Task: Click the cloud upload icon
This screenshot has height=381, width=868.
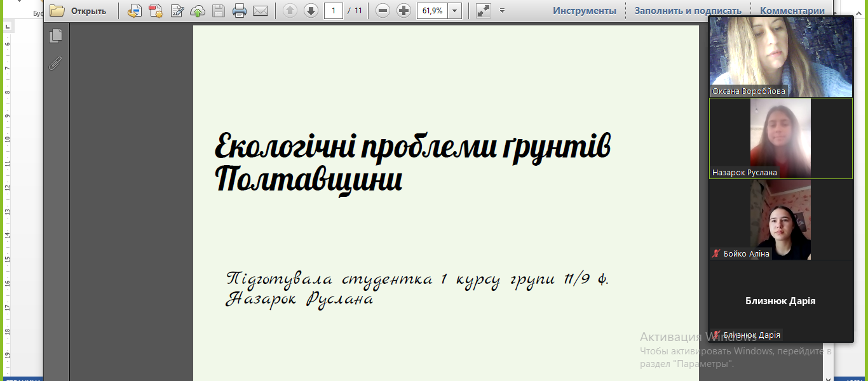Action: (x=198, y=11)
